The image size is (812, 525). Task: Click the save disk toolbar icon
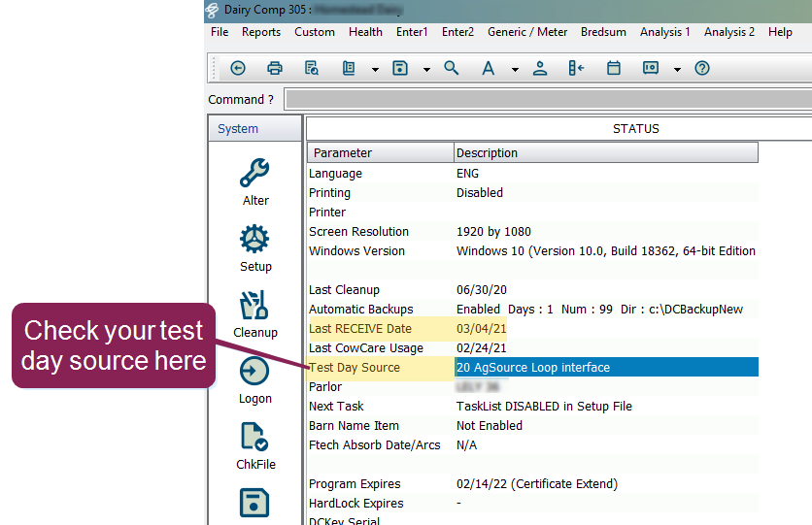[400, 68]
